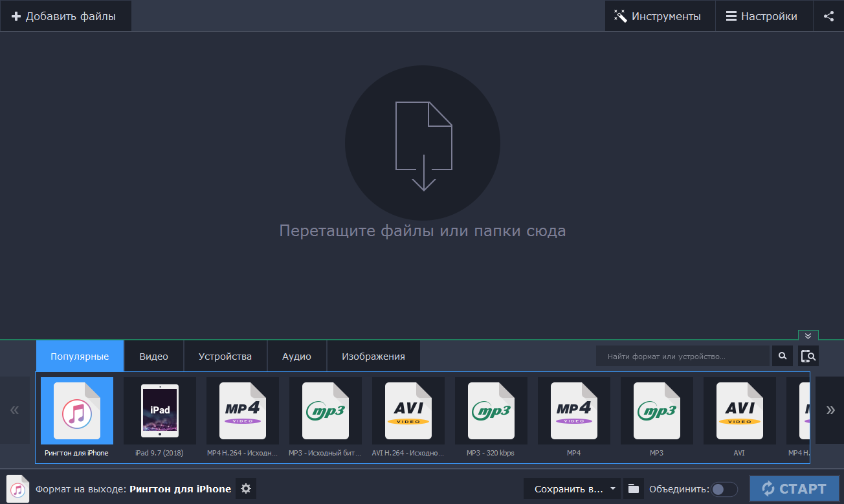Collapse the format panel with double chevron
This screenshot has height=504, width=844.
point(808,336)
